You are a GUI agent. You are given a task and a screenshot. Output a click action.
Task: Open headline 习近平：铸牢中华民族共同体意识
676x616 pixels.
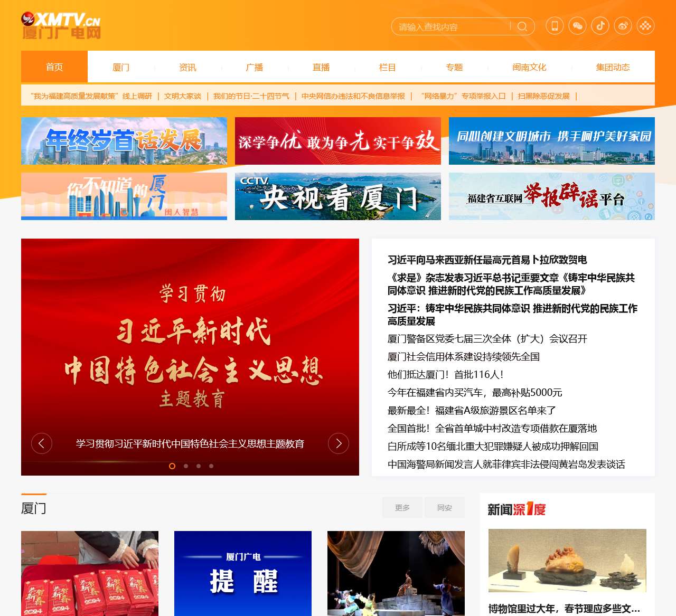pos(513,315)
